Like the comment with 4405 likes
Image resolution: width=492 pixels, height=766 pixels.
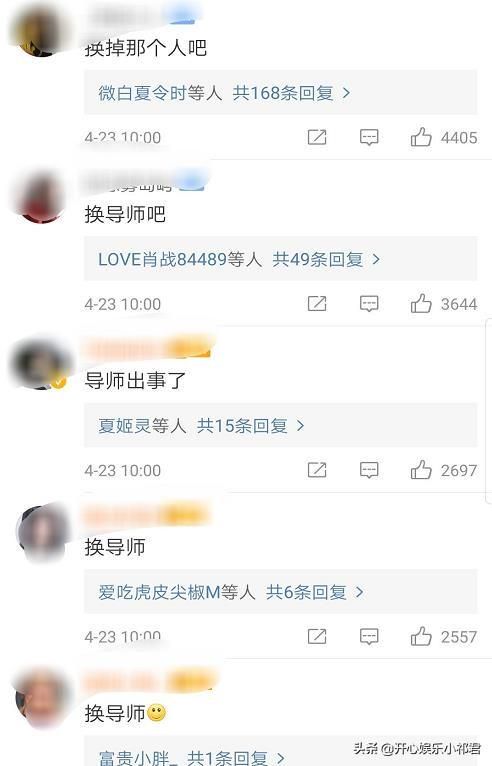(x=421, y=137)
